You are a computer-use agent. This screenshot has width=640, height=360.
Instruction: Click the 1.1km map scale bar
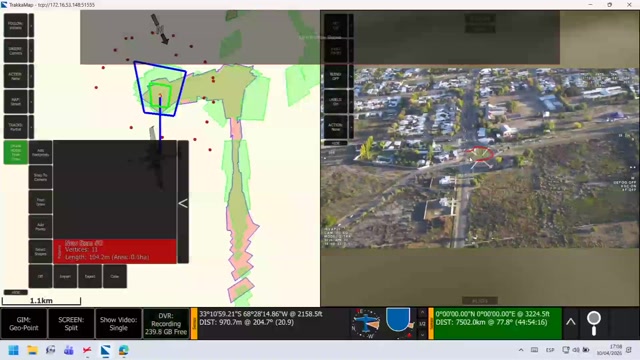coord(41,301)
